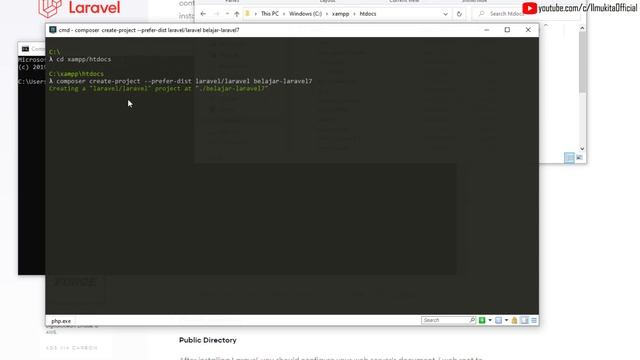Click the 'Creating a laravel/laravel project' output line
Image resolution: width=640 pixels, height=360 pixels.
click(x=159, y=89)
